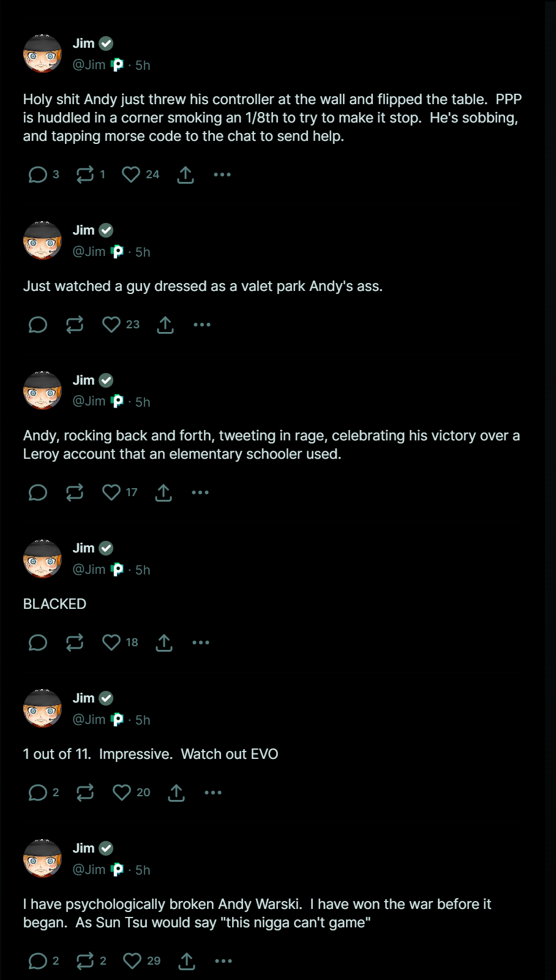Open Jim's profile name on first post

point(84,43)
